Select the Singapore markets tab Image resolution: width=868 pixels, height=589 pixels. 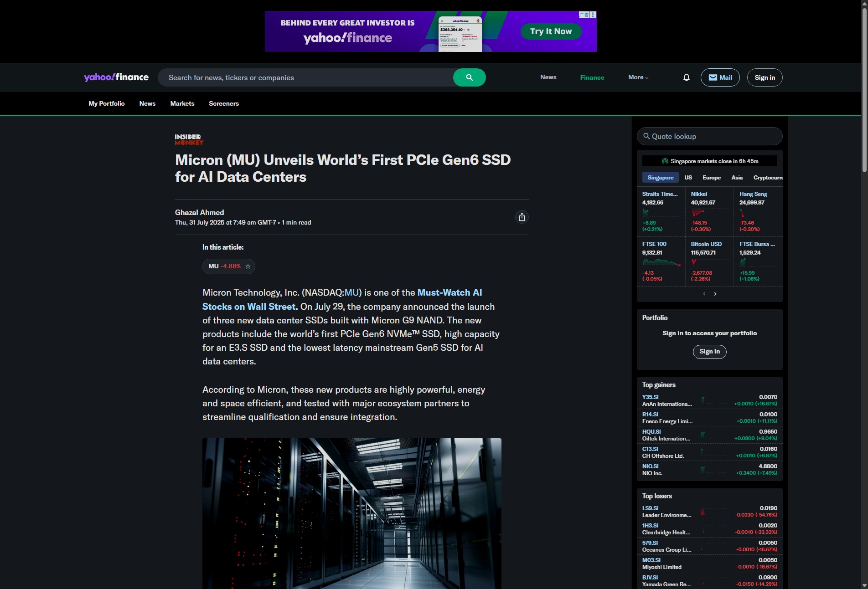(x=660, y=178)
